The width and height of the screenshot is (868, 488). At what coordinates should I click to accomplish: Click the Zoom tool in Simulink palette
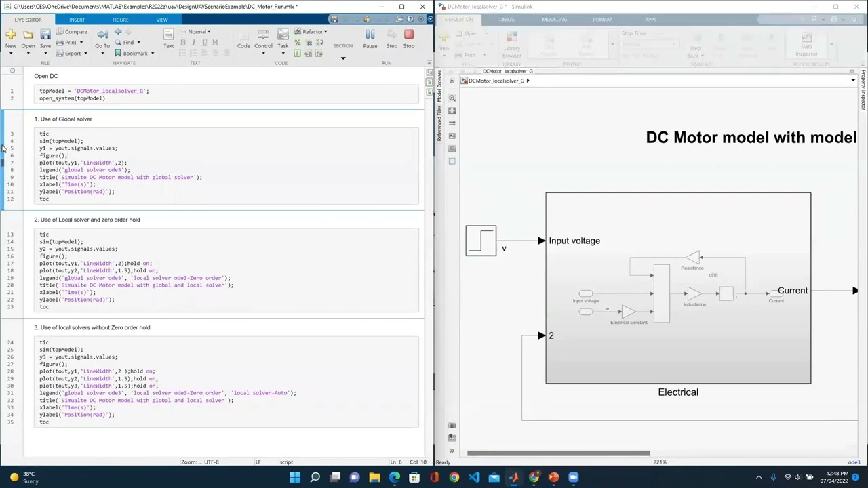(452, 98)
